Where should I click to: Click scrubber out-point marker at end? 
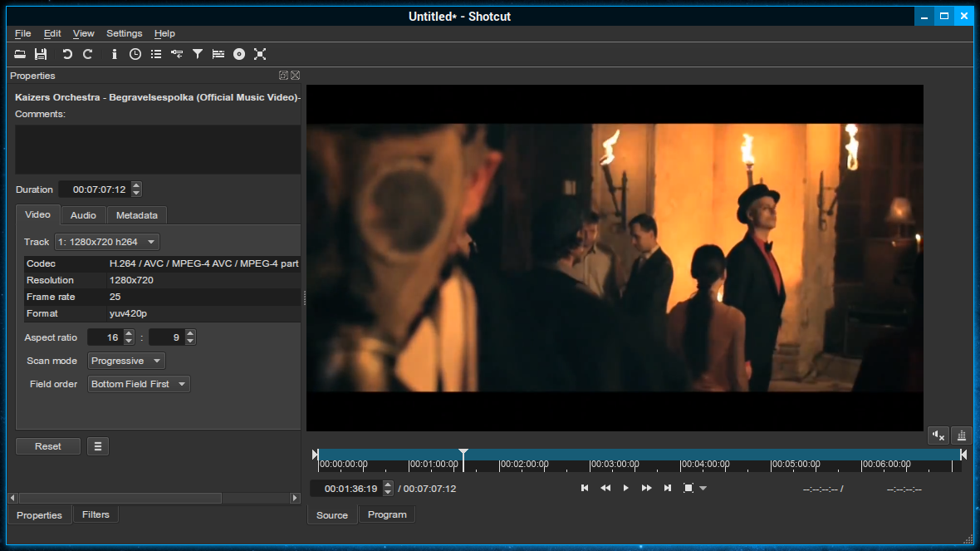[963, 455]
